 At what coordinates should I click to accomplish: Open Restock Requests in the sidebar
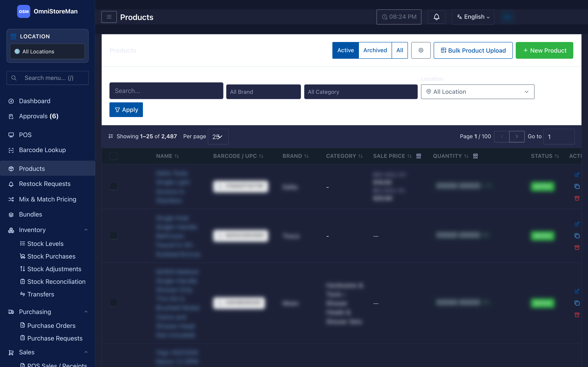[x=45, y=184]
